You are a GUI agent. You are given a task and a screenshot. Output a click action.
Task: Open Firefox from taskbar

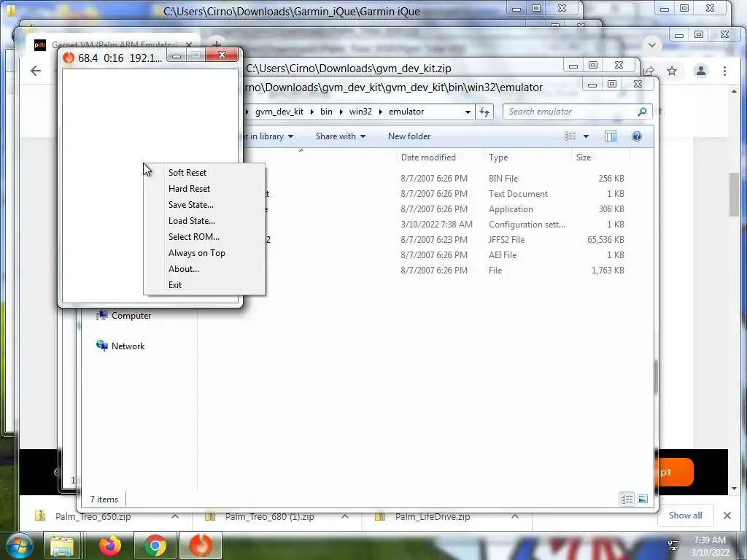pyautogui.click(x=110, y=545)
